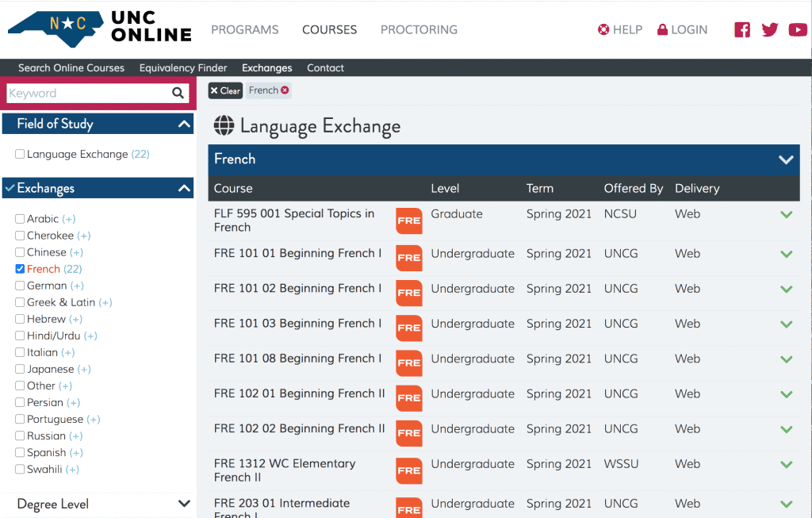Open the Facebook page icon
Image resolution: width=812 pixels, height=518 pixels.
pyautogui.click(x=742, y=29)
